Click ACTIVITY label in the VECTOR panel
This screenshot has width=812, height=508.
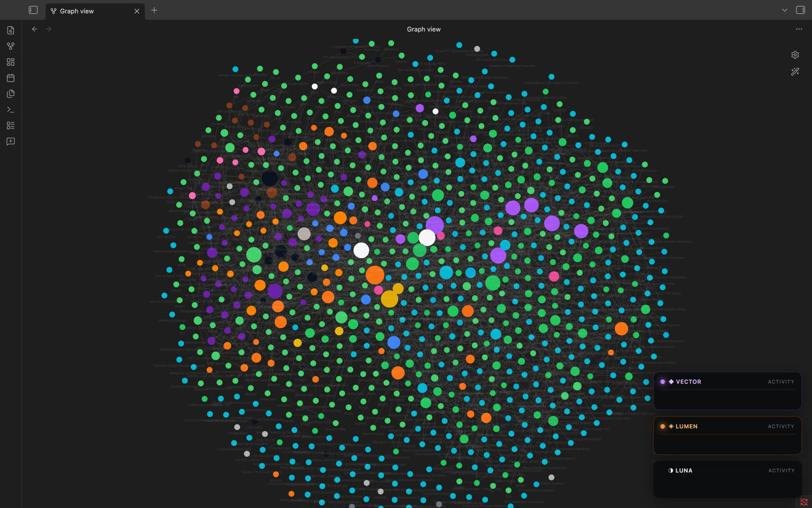click(x=781, y=382)
